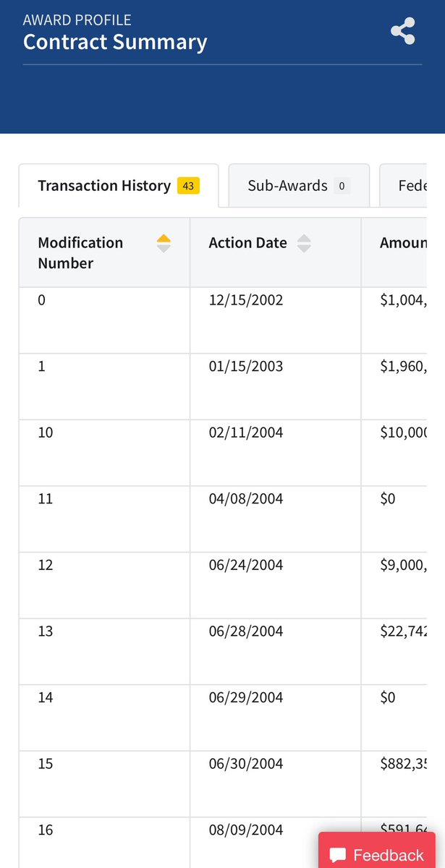Screen dimensions: 445x868
Task: Select the Modification Number column header
Action: click(80, 252)
